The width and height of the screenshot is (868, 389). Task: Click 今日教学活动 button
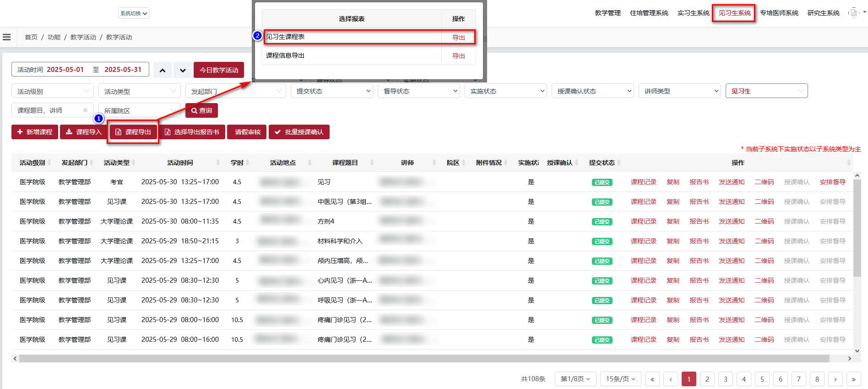coord(219,70)
